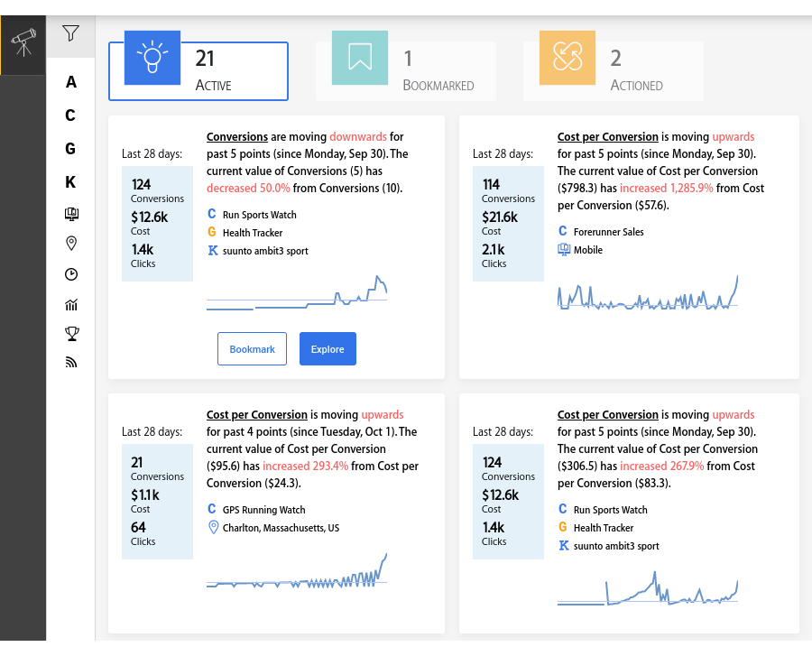Select the device filter icon in the sidebar
Image resolution: width=812 pixels, height=656 pixels.
click(71, 214)
